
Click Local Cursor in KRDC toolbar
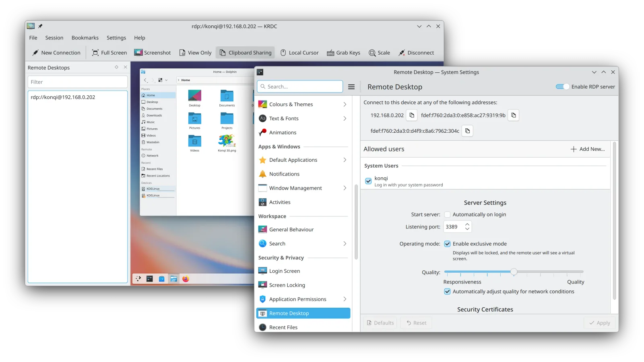click(299, 53)
